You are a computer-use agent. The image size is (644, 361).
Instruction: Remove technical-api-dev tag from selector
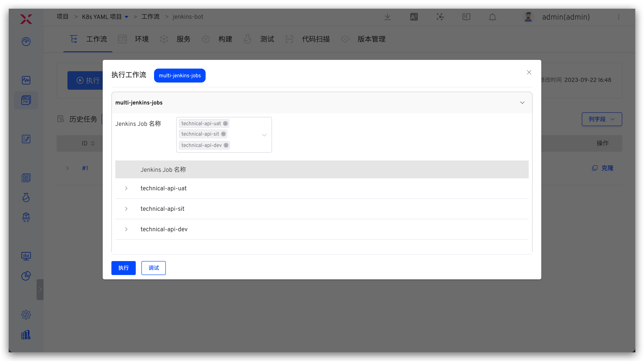[226, 145]
